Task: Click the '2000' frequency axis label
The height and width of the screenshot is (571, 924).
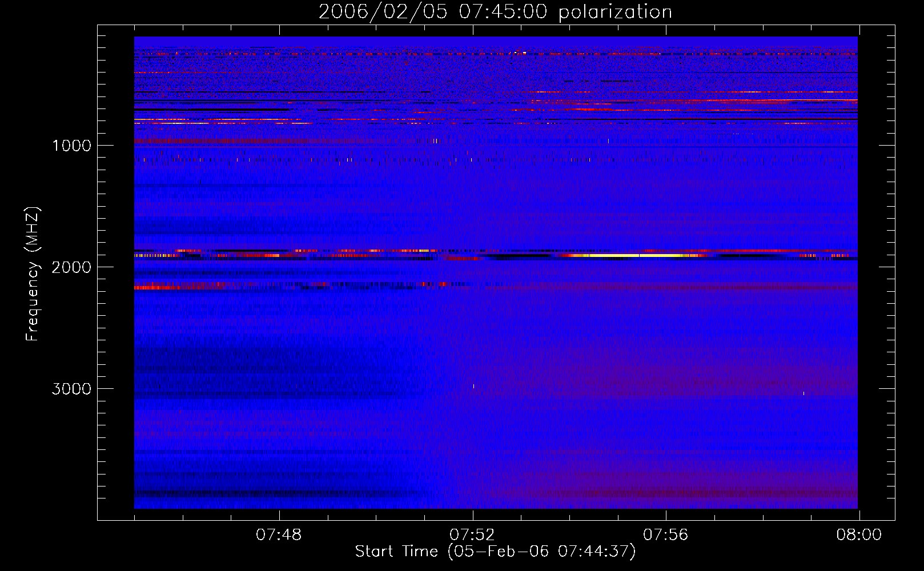Action: [71, 267]
